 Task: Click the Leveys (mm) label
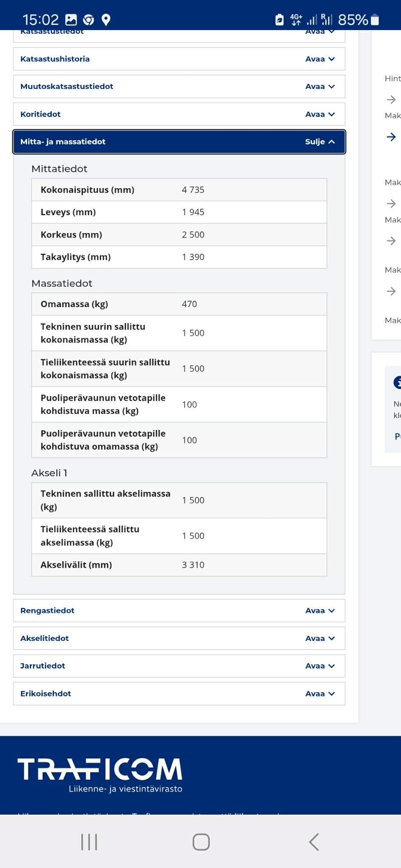pos(68,212)
